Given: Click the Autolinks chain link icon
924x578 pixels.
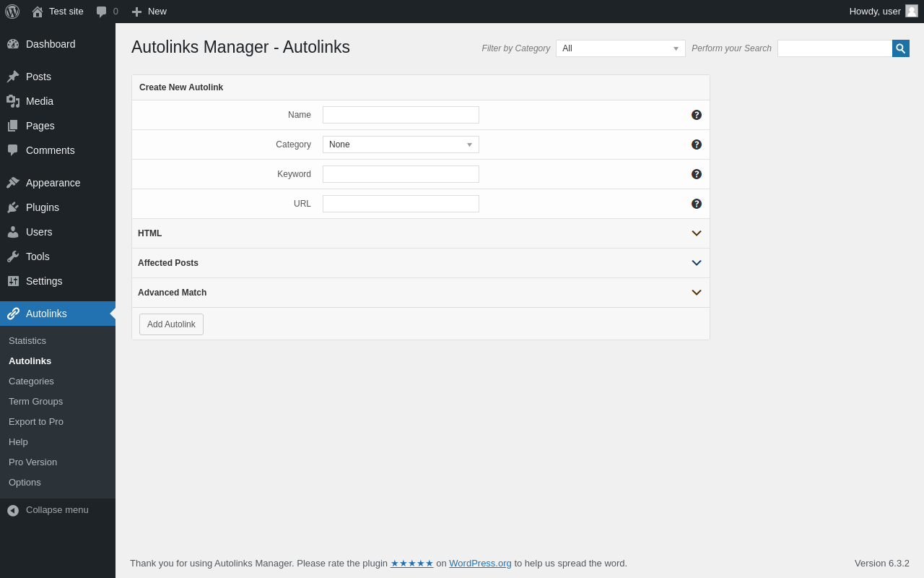Looking at the screenshot, I should [13, 314].
